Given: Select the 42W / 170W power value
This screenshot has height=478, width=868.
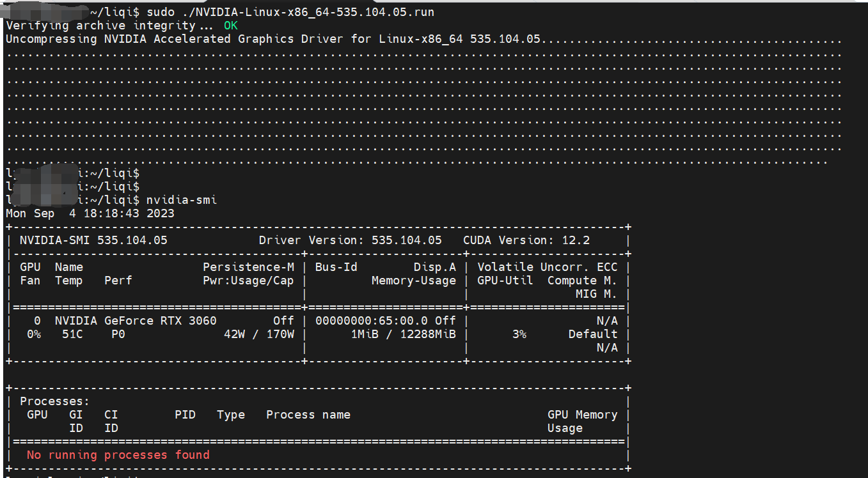Looking at the screenshot, I should click(259, 334).
